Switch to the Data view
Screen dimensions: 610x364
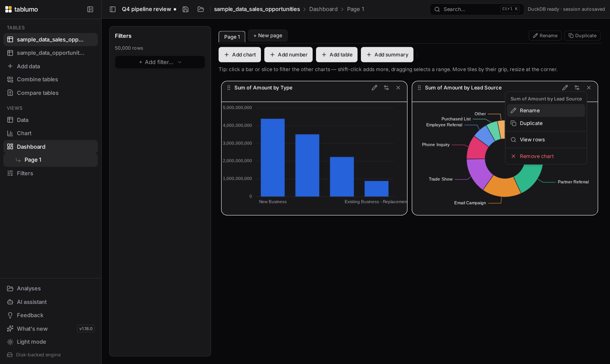coord(51,120)
